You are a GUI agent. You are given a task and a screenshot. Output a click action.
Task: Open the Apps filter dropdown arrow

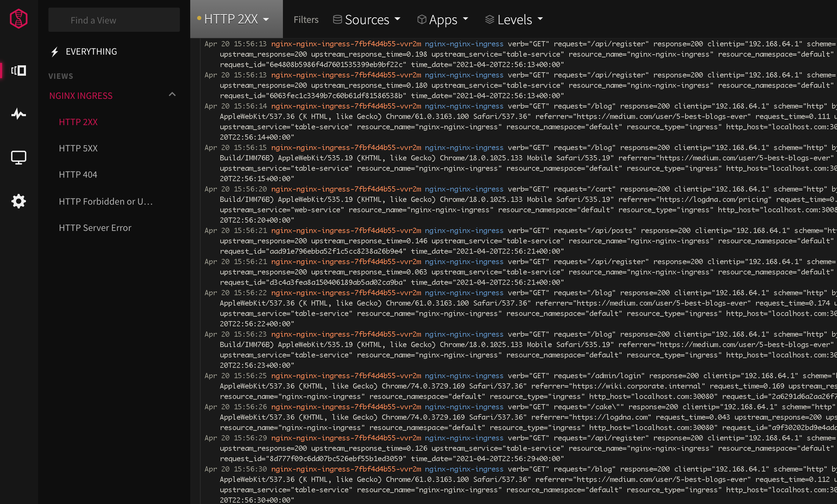[x=465, y=19]
